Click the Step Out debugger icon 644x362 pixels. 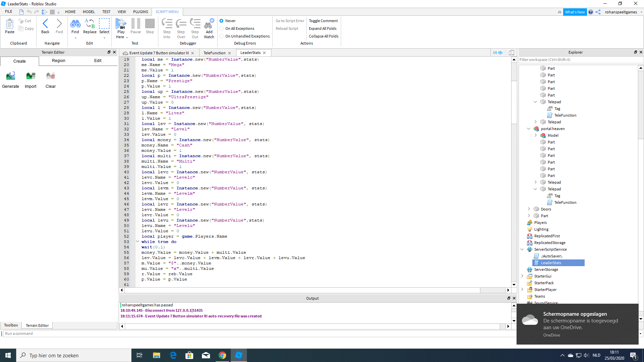coord(195,23)
